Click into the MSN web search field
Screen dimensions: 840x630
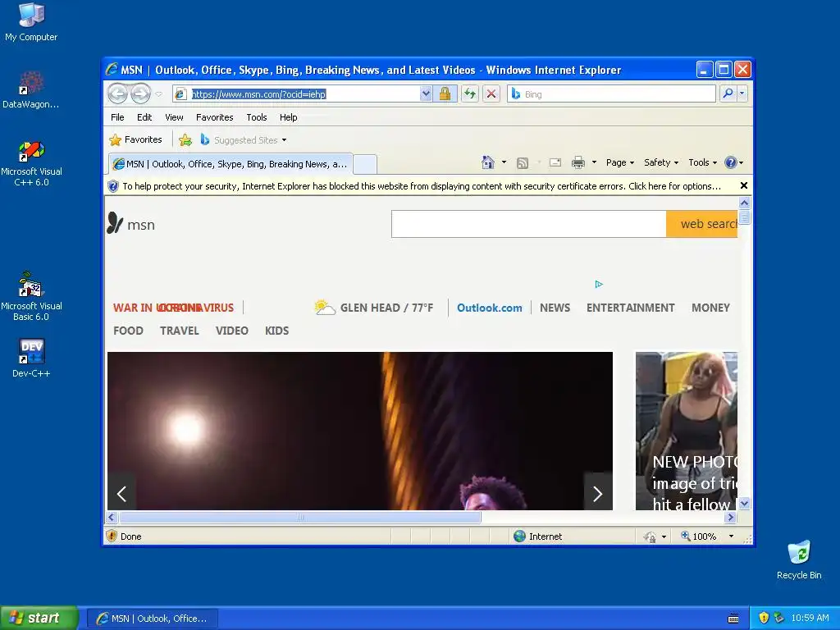(x=529, y=224)
